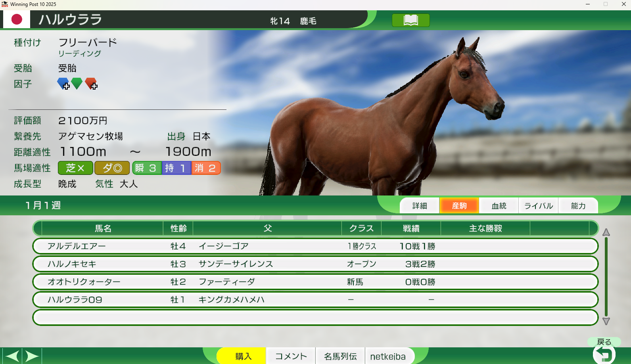This screenshot has height=364, width=631.
Task: Open the コメント button
Action: click(x=291, y=356)
